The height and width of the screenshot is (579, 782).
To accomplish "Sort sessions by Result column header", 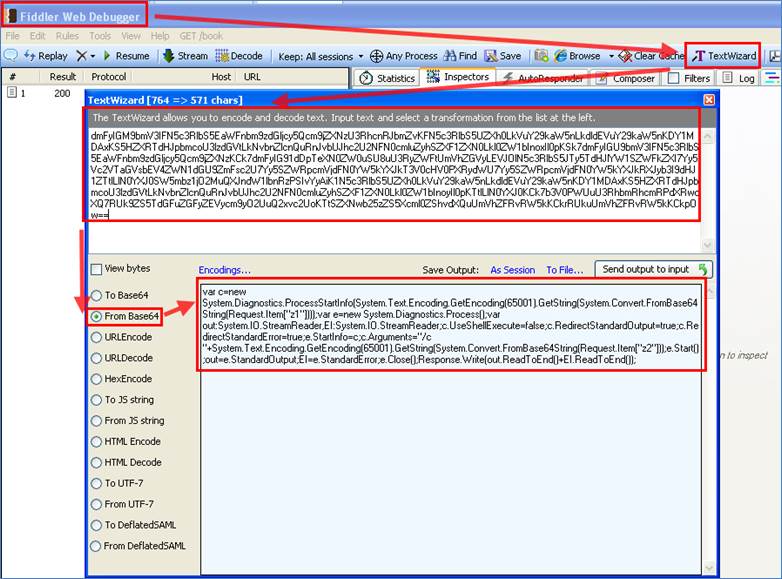I will [63, 77].
